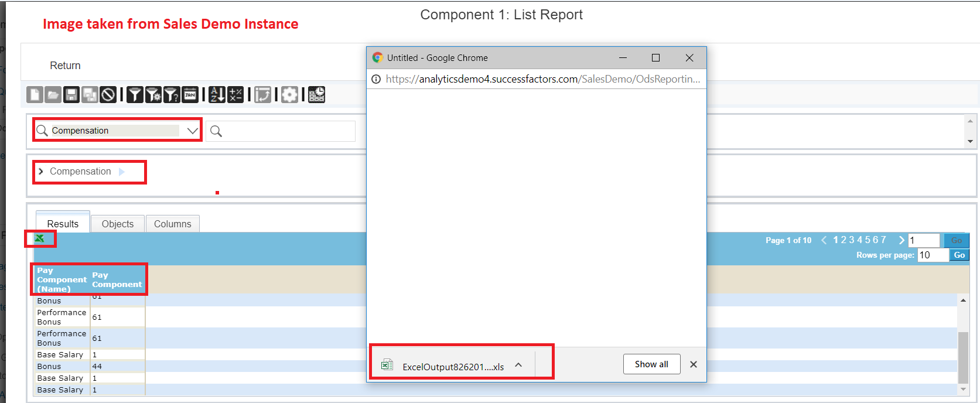
Task: Open the ExcelOutput download options caret
Action: 518,365
